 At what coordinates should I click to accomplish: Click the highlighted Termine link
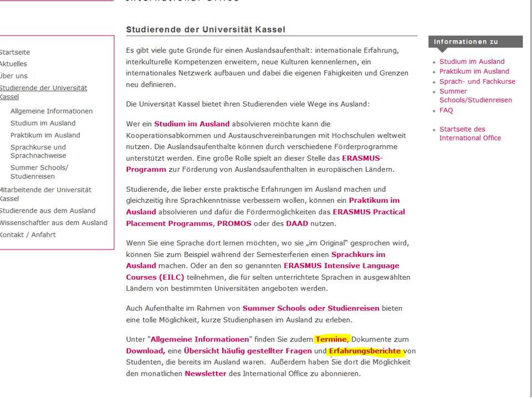331,340
